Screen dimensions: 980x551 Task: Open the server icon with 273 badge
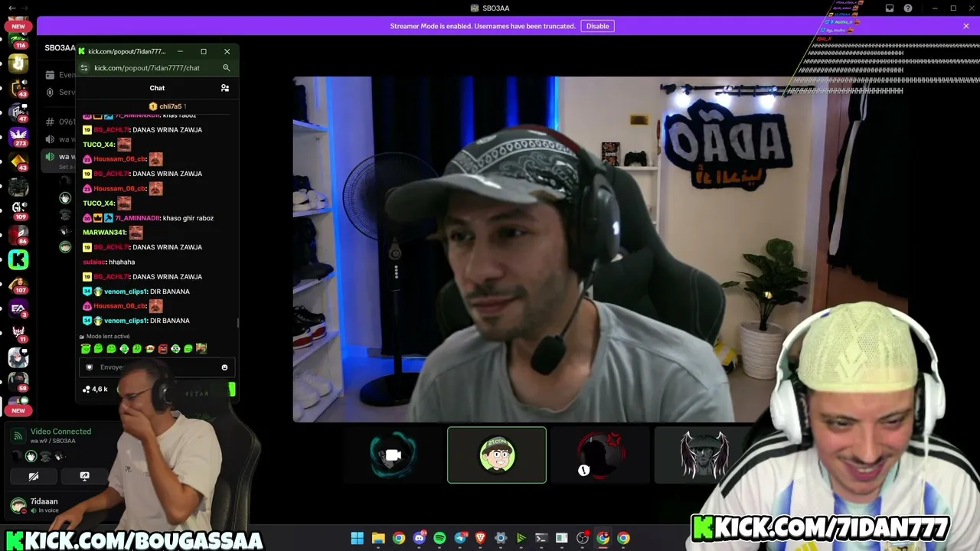click(18, 136)
